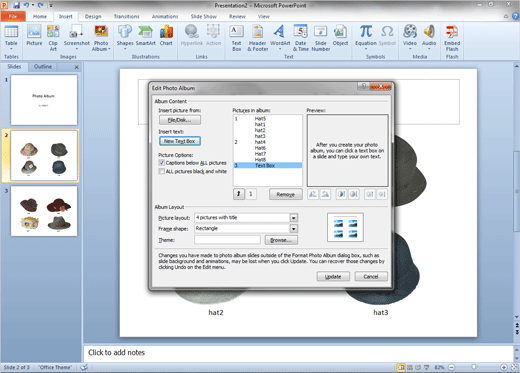Close the slides pane with X

pyautogui.click(x=76, y=67)
